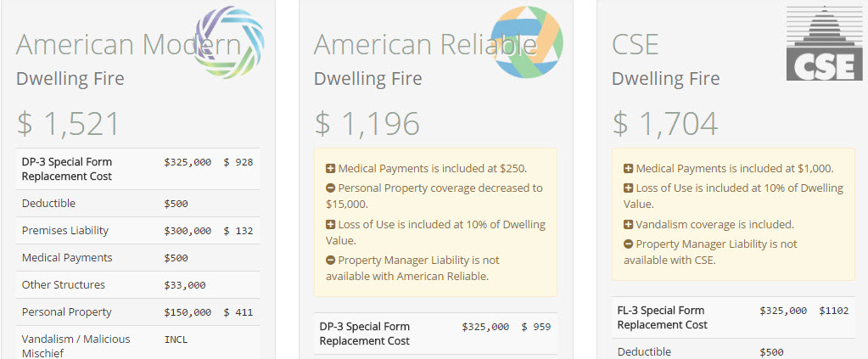Click American Modern DP-3 Special Form row

click(137, 169)
